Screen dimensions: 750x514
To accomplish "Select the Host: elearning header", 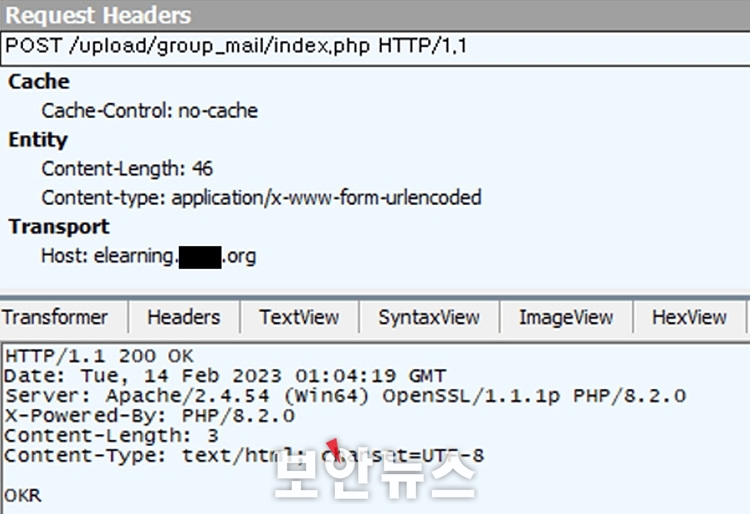I will [x=148, y=256].
